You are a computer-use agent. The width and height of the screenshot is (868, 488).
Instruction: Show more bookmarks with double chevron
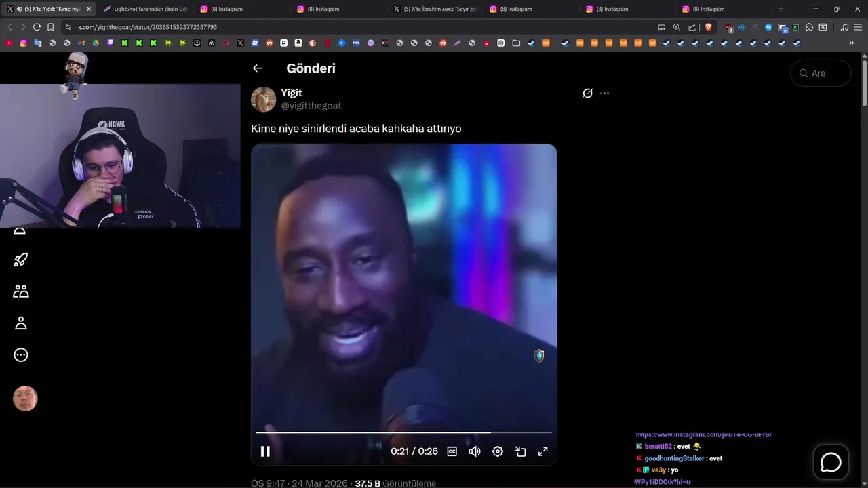coord(852,43)
